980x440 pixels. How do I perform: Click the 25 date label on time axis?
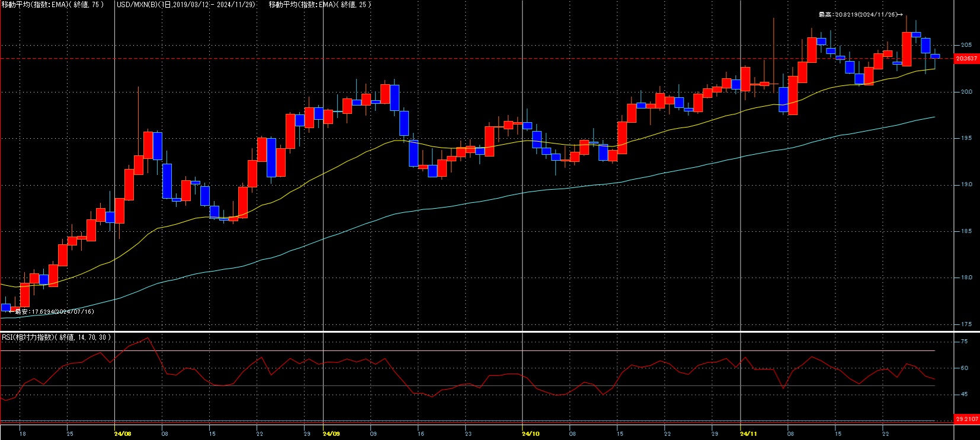tap(70, 434)
